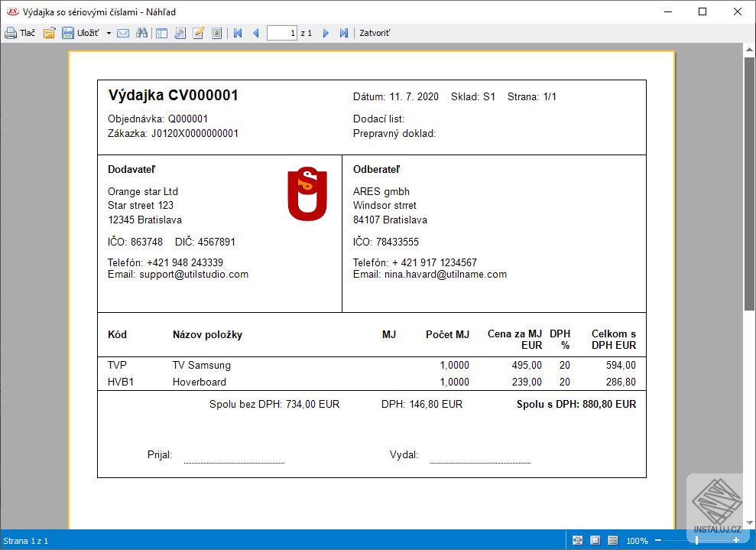This screenshot has width=756, height=550.
Task: Switch to page width view mode
Action: [x=578, y=541]
